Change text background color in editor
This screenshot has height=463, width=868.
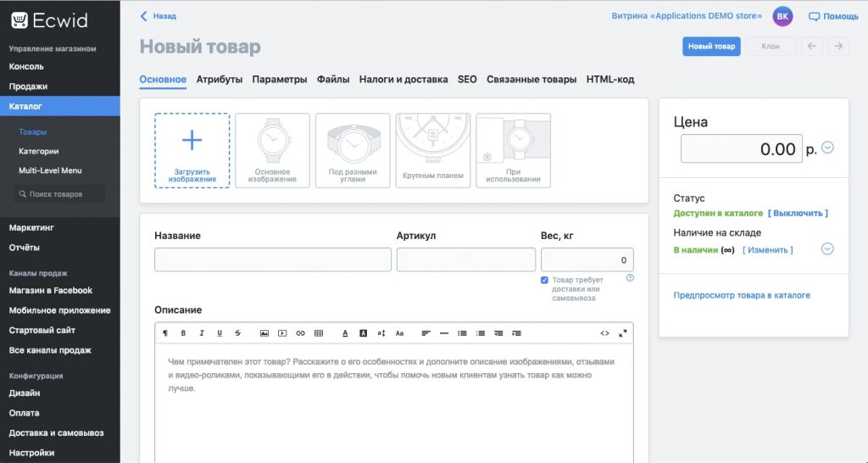[x=363, y=333]
